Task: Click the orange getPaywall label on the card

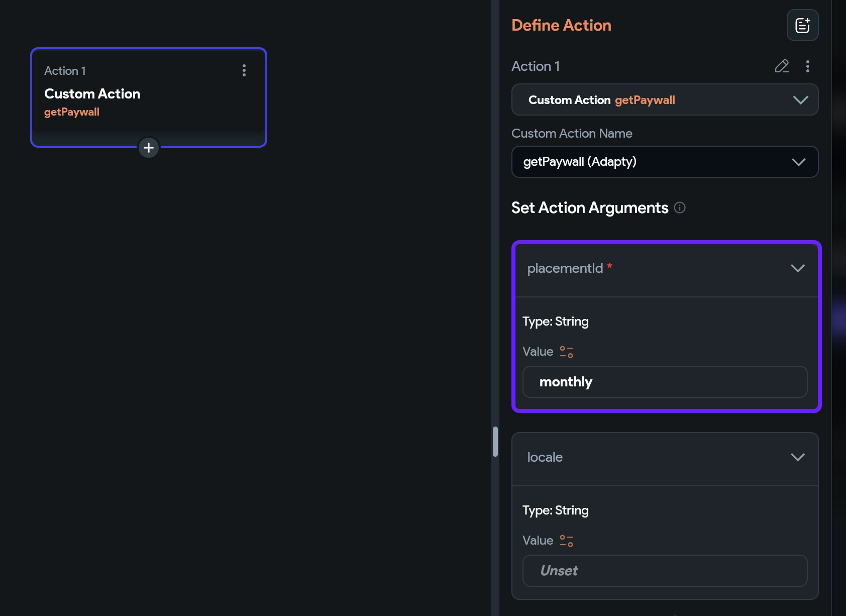Action: 72,112
